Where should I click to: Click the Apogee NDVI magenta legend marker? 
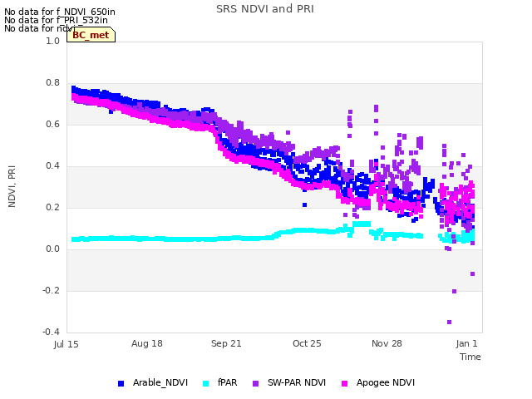(344, 383)
